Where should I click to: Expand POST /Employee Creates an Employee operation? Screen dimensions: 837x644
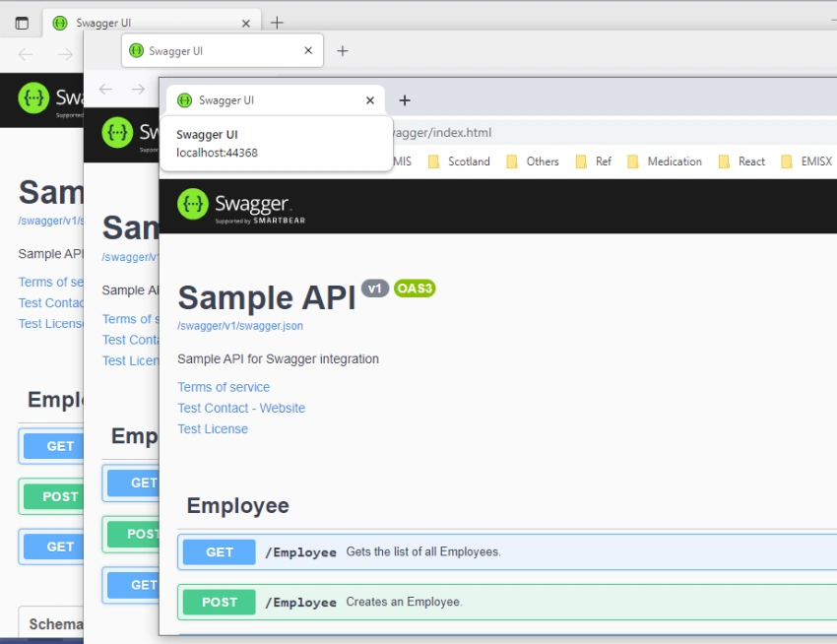507,603
